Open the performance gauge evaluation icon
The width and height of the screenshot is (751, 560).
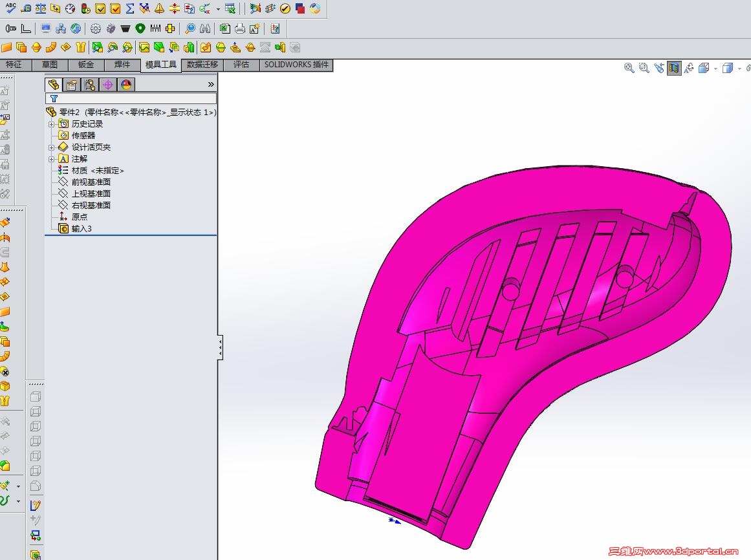(x=71, y=8)
